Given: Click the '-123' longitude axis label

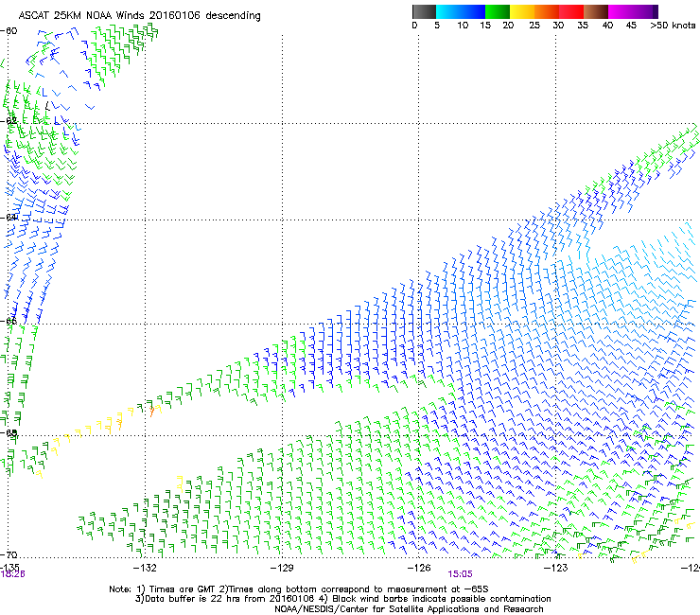Looking at the screenshot, I should [555, 568].
